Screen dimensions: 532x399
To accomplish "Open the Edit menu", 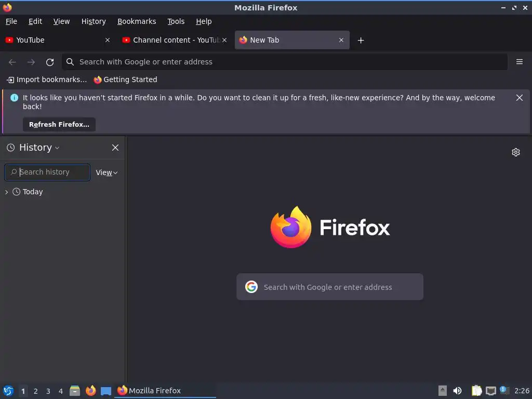I will (x=35, y=21).
